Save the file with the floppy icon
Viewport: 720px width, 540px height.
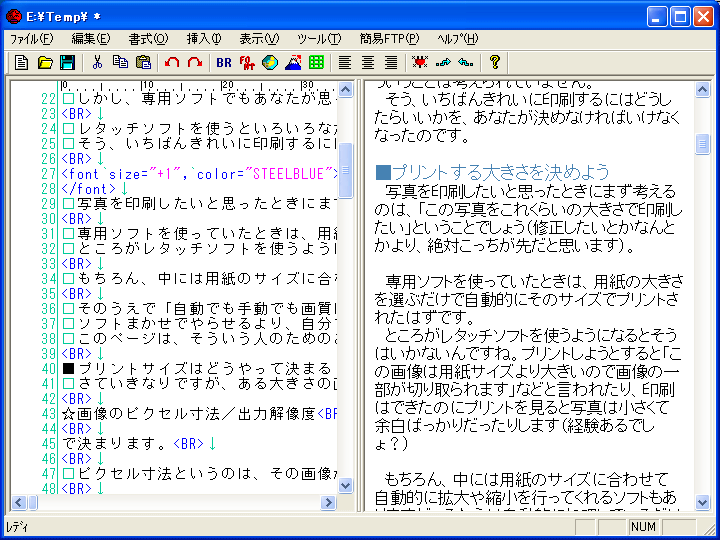pyautogui.click(x=68, y=62)
